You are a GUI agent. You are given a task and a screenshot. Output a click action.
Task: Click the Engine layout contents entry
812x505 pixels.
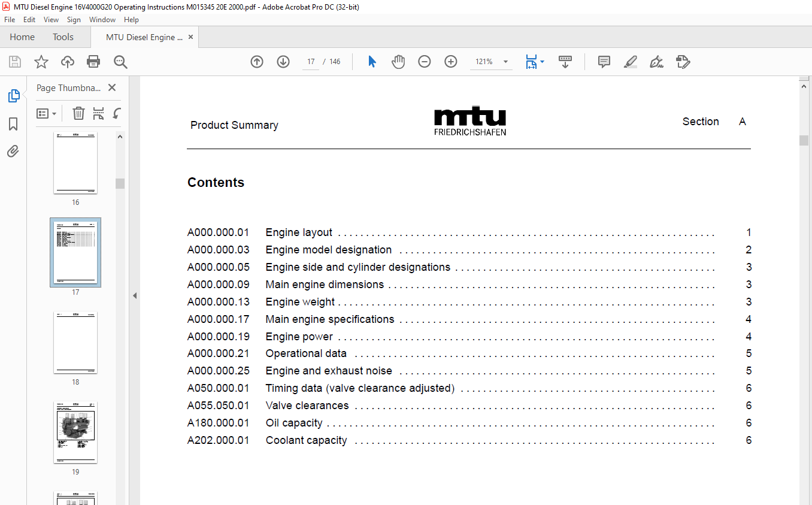(x=469, y=232)
